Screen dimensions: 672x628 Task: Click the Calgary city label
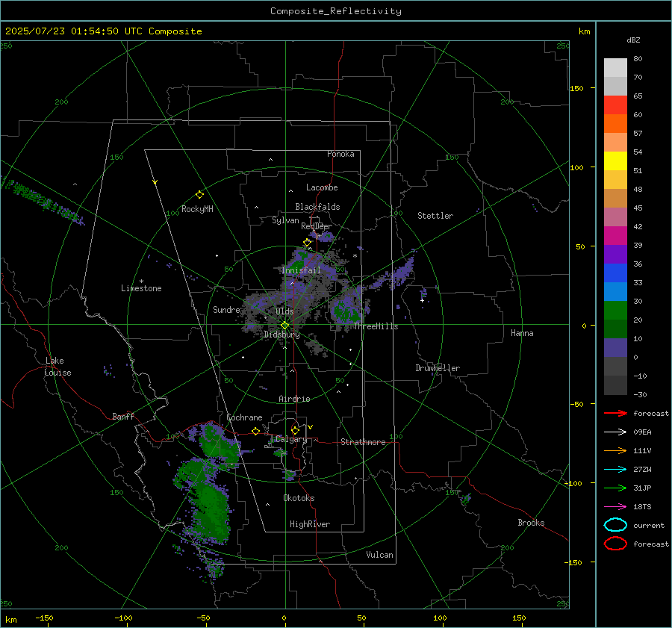(291, 439)
